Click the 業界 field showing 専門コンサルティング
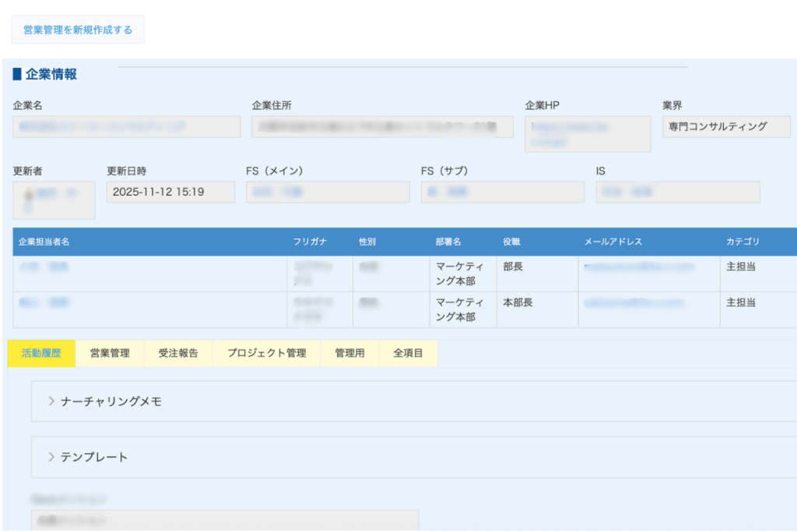797x532 pixels. tap(725, 127)
